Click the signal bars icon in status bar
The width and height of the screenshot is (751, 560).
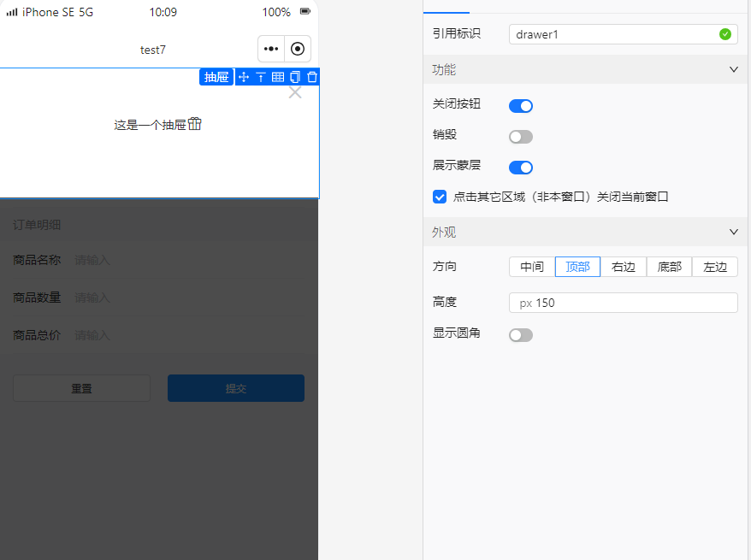12,12
